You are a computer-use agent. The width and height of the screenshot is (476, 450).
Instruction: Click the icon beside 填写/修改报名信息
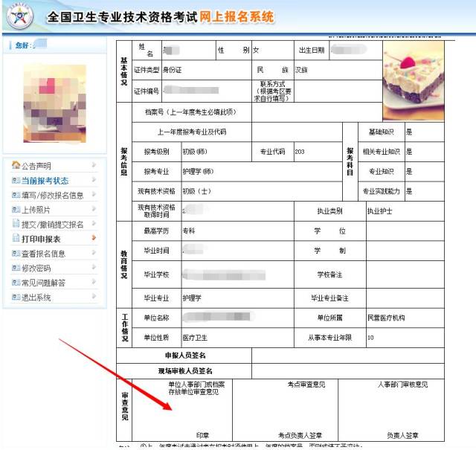tap(16, 195)
